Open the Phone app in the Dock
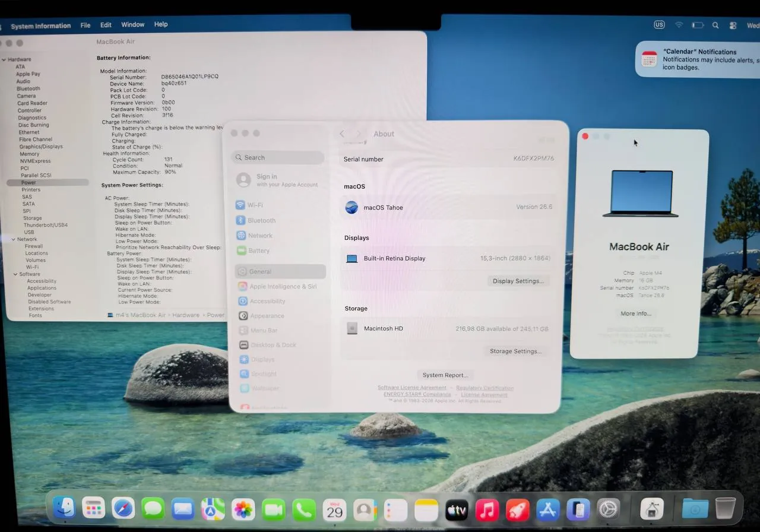This screenshot has width=760, height=532. [304, 510]
